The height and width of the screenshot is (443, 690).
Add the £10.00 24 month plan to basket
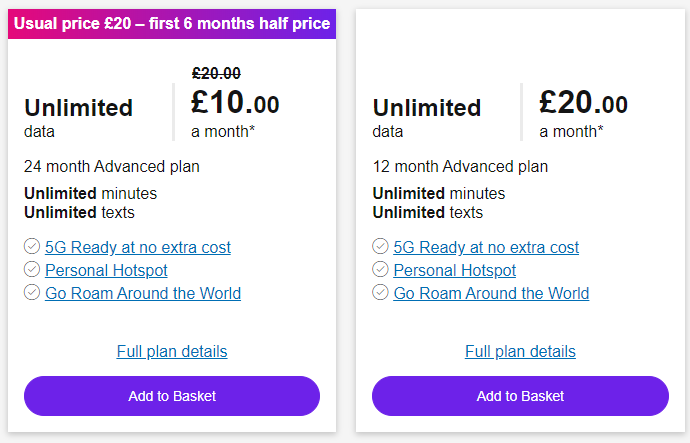[172, 396]
